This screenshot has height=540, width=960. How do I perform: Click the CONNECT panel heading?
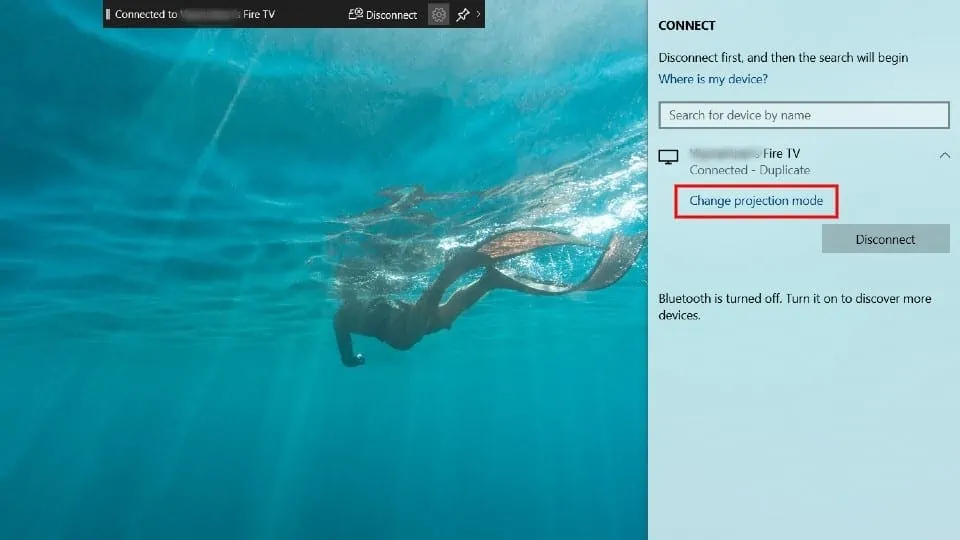coord(687,26)
